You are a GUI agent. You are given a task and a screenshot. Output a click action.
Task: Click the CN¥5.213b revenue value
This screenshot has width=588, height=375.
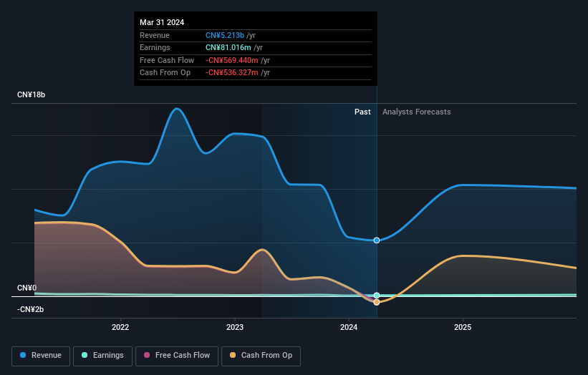(x=225, y=35)
